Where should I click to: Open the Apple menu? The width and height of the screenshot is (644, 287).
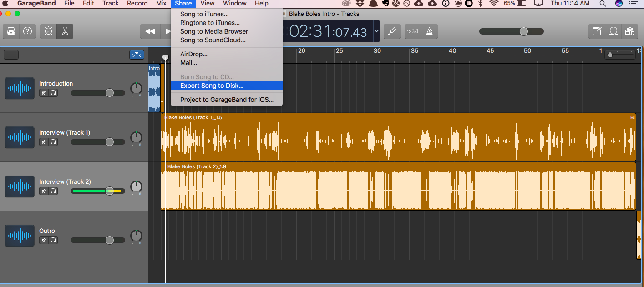click(x=6, y=4)
